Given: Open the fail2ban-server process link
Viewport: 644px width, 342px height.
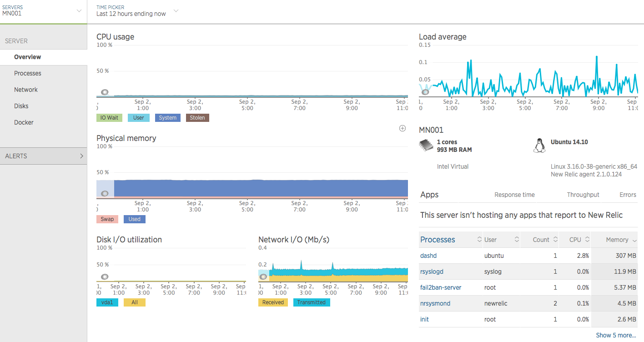Looking at the screenshot, I should pos(441,287).
